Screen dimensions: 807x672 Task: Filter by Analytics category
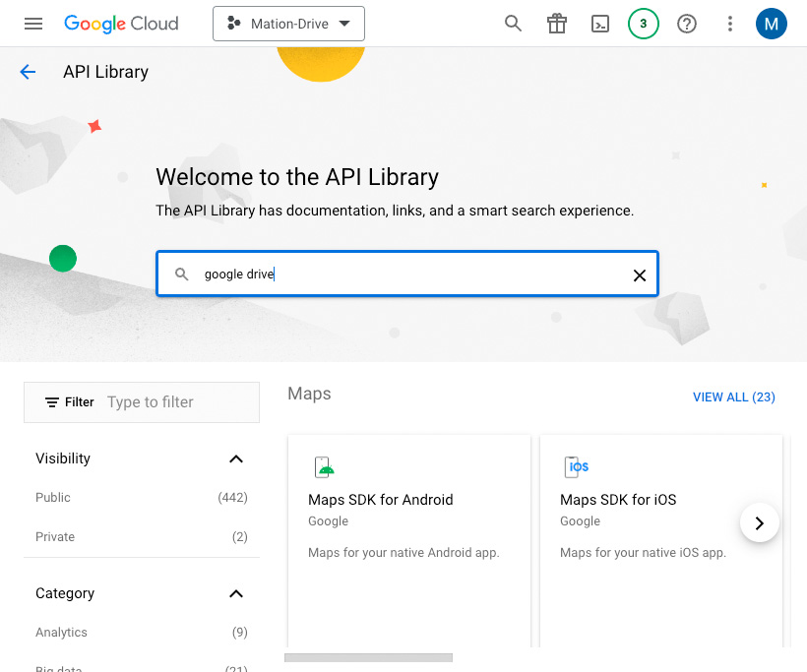point(142,633)
